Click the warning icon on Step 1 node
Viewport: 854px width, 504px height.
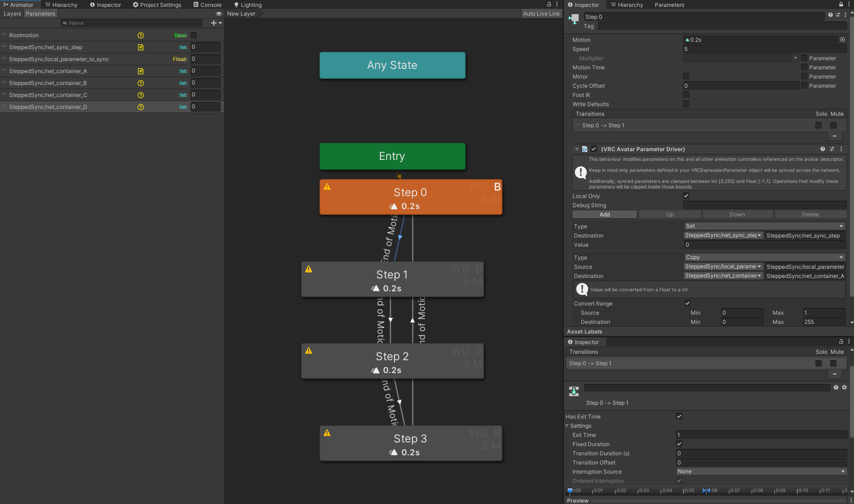coord(309,269)
